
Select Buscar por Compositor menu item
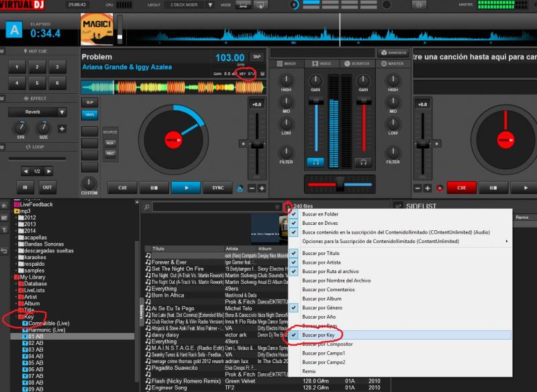tap(399, 344)
